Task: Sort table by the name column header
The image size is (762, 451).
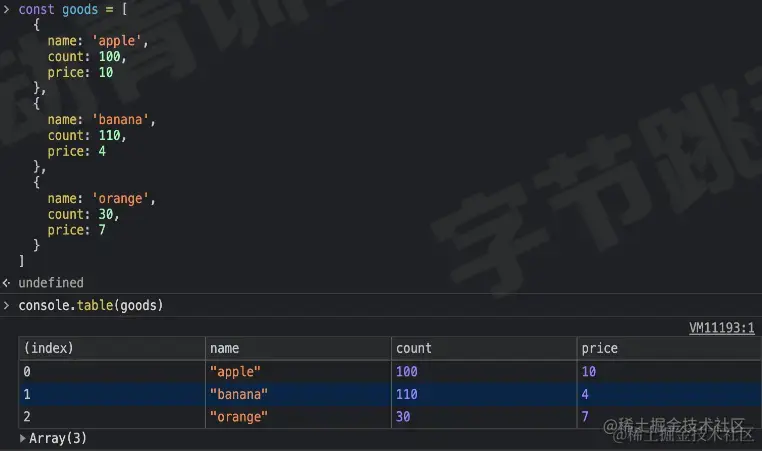Action: coord(225,349)
